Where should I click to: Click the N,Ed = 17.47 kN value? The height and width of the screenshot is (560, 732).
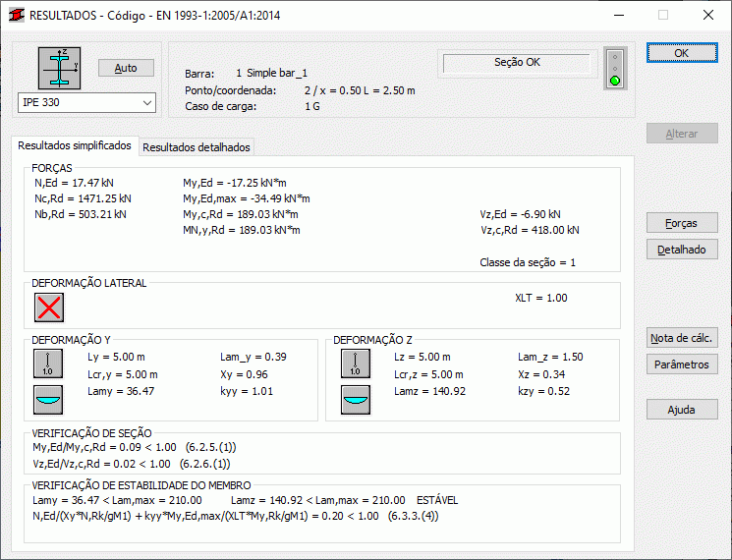click(x=74, y=183)
